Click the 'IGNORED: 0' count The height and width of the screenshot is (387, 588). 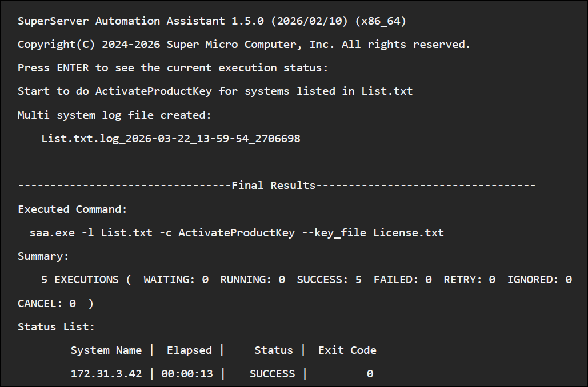[539, 280]
